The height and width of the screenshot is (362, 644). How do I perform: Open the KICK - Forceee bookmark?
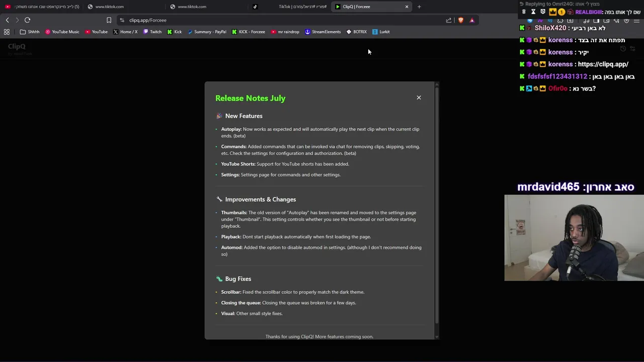click(249, 32)
